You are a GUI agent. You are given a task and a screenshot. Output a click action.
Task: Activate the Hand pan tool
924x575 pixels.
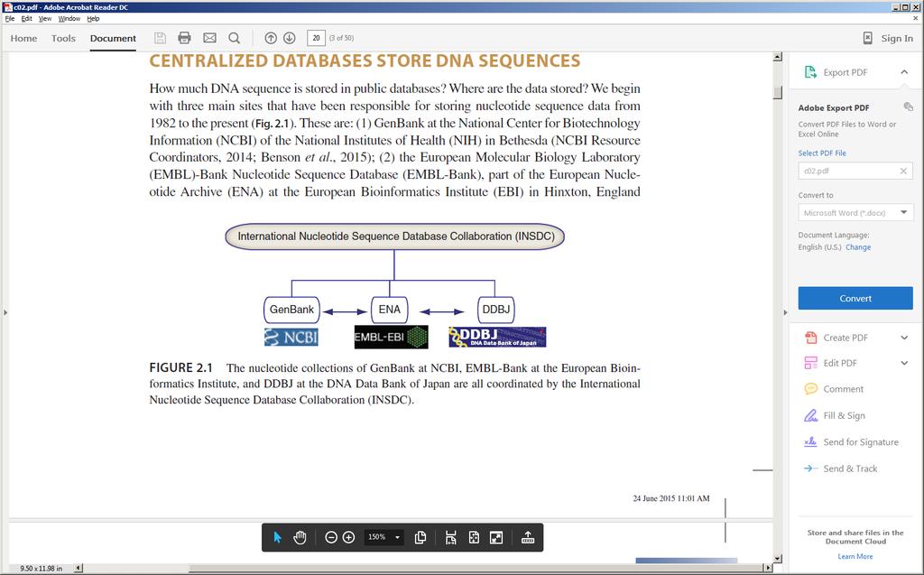click(x=300, y=537)
